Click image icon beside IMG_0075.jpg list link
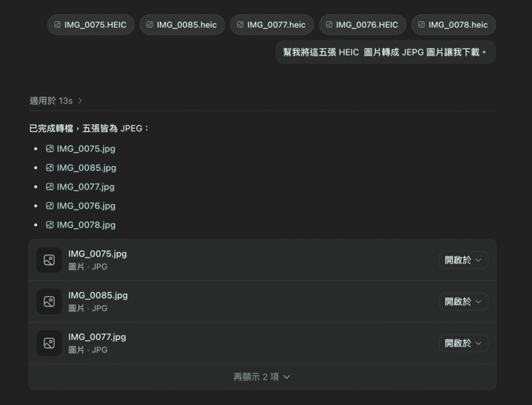This screenshot has height=405, width=532. 50,148
